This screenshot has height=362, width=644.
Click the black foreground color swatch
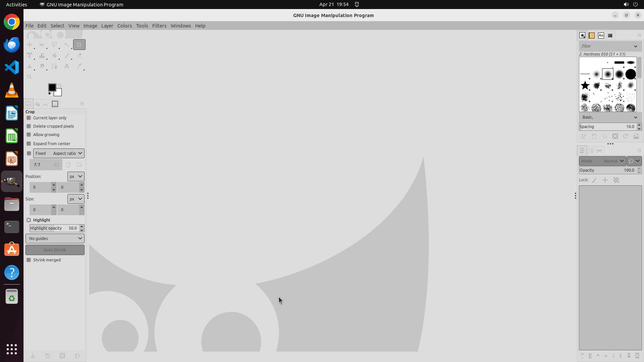(x=52, y=87)
